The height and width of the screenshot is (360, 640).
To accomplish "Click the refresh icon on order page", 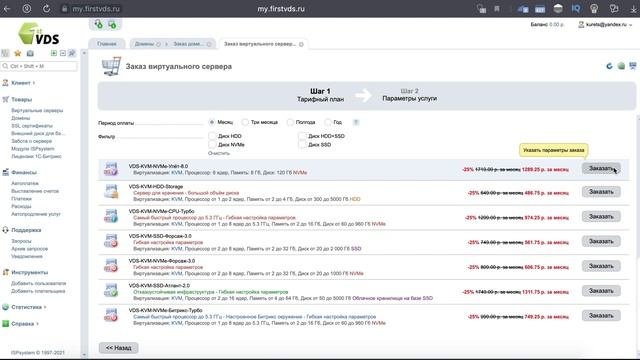I will (609, 66).
